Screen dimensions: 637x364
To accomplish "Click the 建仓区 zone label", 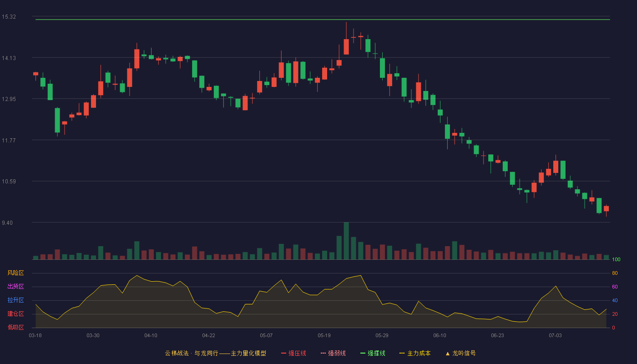I will (15, 314).
